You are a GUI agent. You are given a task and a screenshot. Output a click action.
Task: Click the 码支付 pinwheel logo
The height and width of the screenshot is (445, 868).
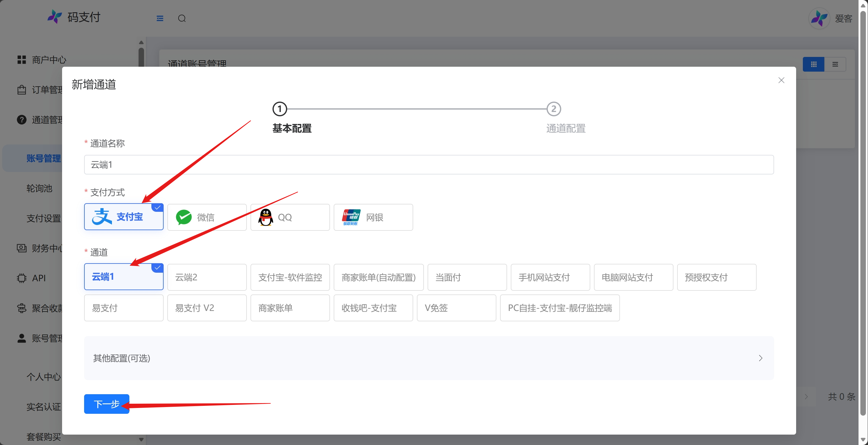pos(54,17)
